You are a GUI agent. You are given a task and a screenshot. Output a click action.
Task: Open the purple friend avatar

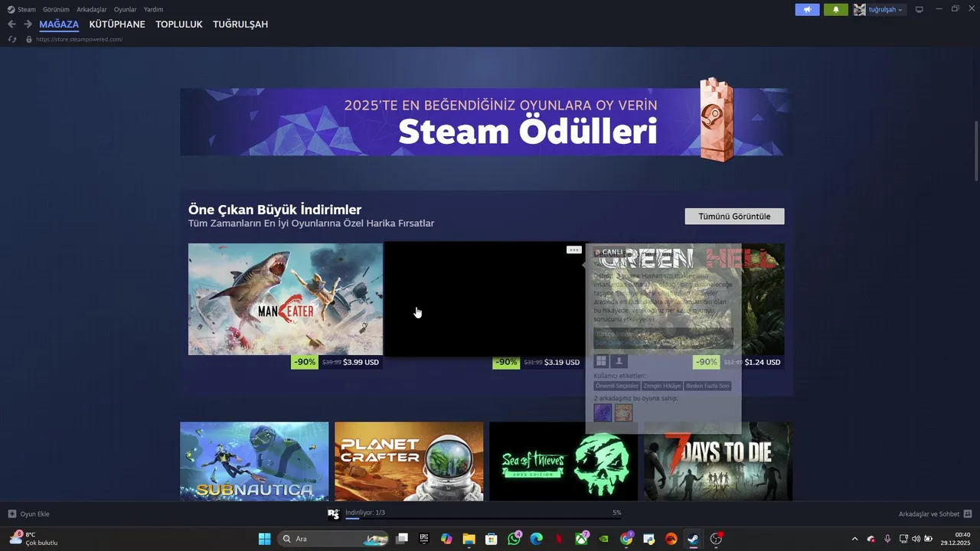click(603, 413)
